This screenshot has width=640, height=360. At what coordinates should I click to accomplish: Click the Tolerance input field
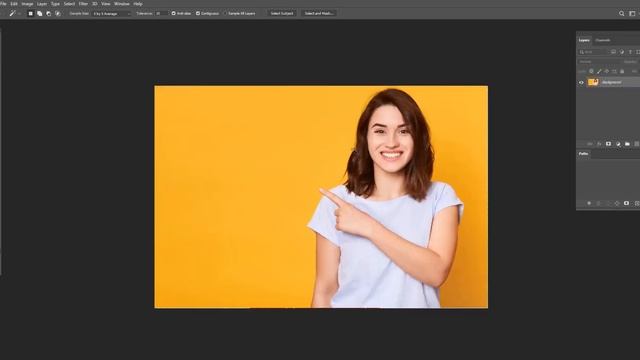161,13
